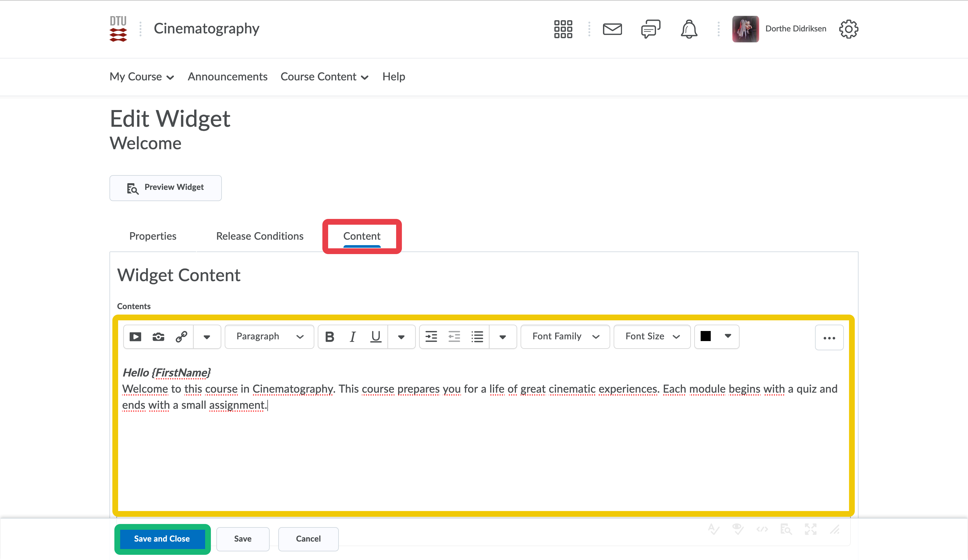Viewport: 968px width, 560px height.
Task: Open the message envelope icon
Action: pos(612,29)
